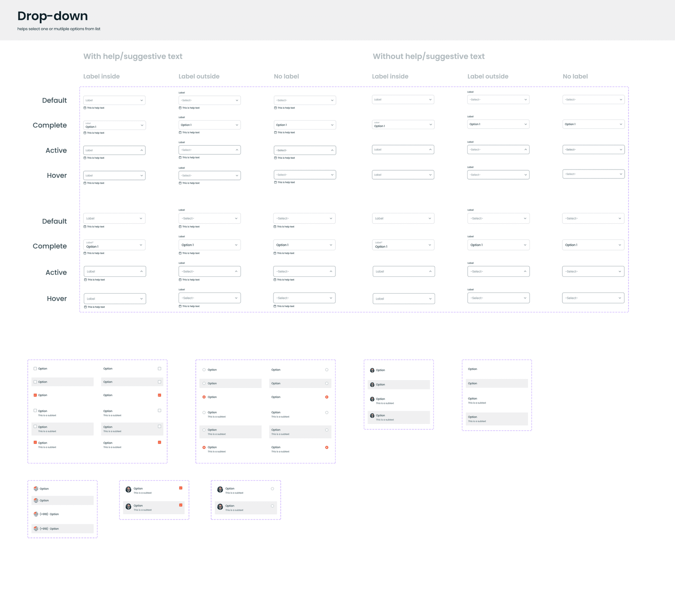
Task: Click the help-text icon below the Complete Option 1 field
Action: pos(85,132)
